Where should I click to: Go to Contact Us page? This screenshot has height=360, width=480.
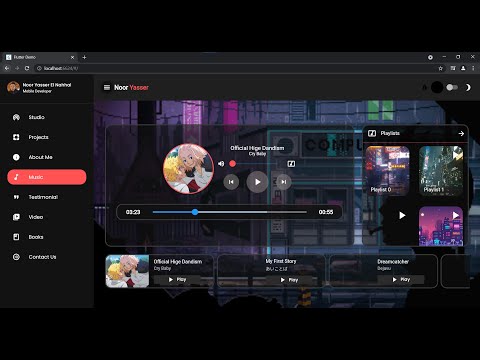(x=47, y=257)
